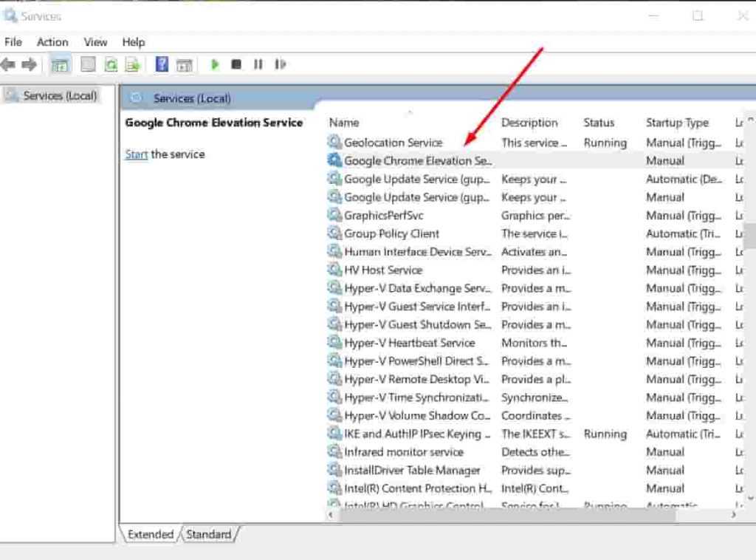Image resolution: width=756 pixels, height=560 pixels.
Task: Click the Restart Service toolbar icon
Action: point(280,64)
